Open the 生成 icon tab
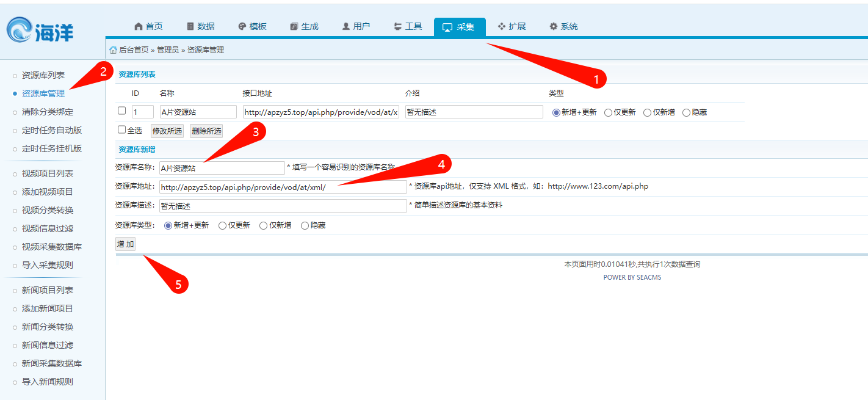 tap(294, 26)
